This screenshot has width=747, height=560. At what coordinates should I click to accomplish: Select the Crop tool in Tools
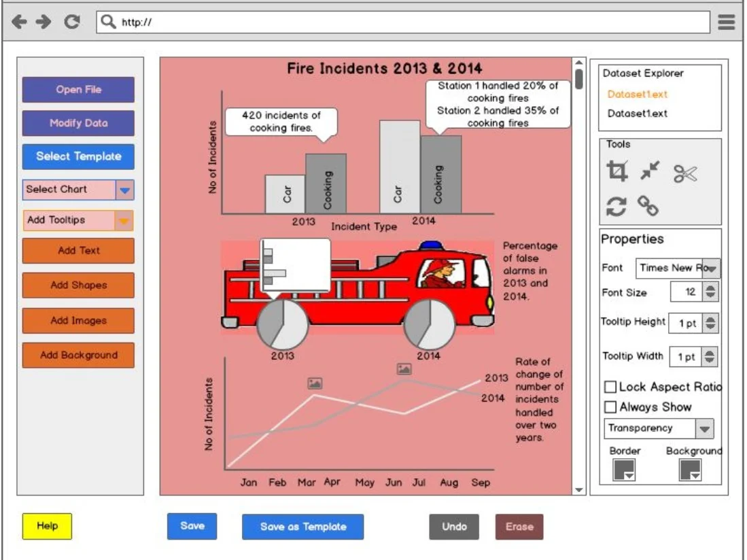click(x=617, y=171)
